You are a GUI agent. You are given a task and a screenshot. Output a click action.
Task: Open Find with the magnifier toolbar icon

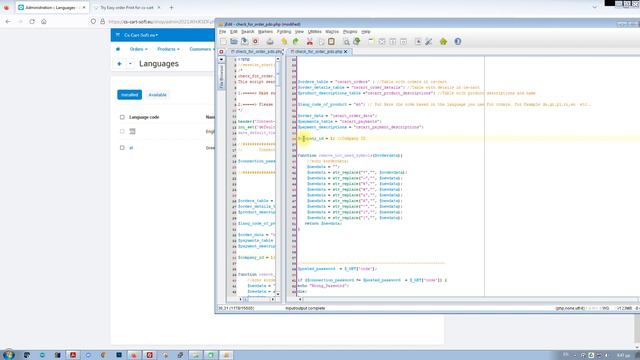tap(346, 42)
